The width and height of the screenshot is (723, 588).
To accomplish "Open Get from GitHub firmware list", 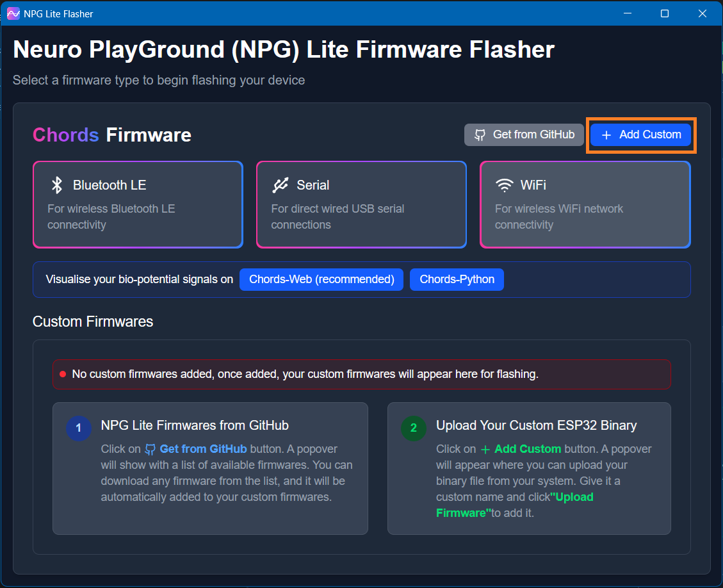I will (x=524, y=135).
